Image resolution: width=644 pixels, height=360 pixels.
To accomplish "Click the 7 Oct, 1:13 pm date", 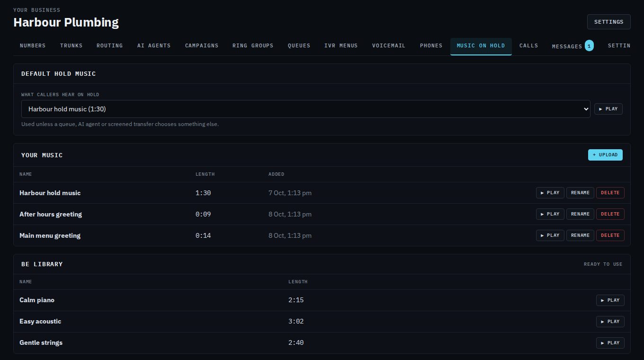I will click(290, 193).
